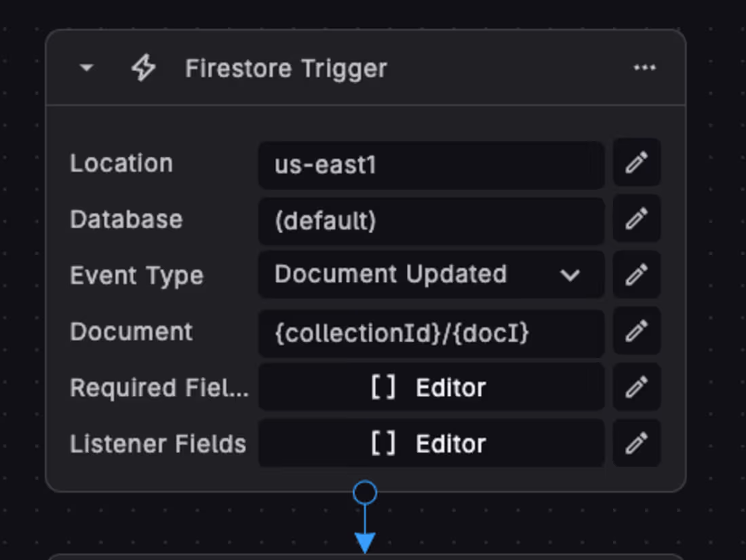
Task: Open the Listener Fields array Editor
Action: (431, 443)
